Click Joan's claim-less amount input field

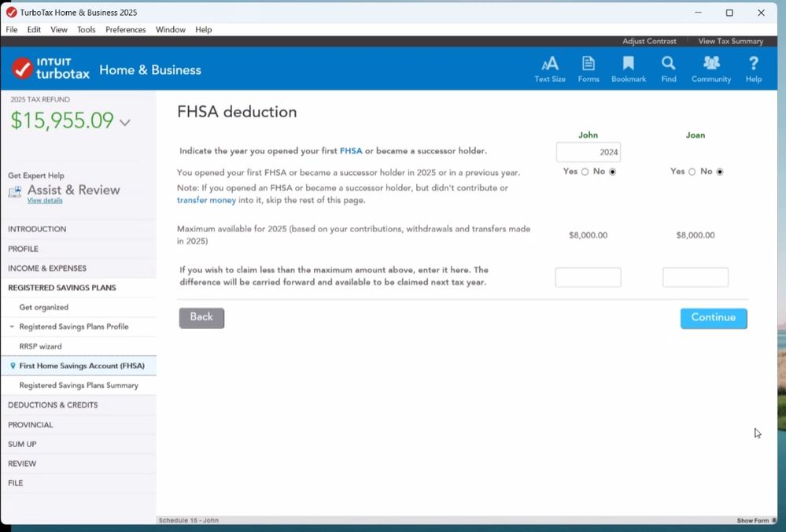(695, 277)
